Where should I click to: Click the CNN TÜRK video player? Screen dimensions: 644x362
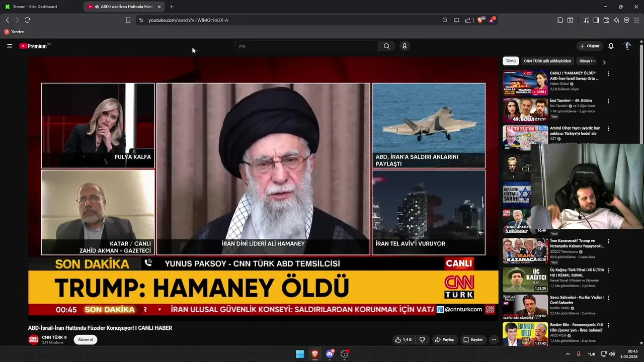point(263,188)
